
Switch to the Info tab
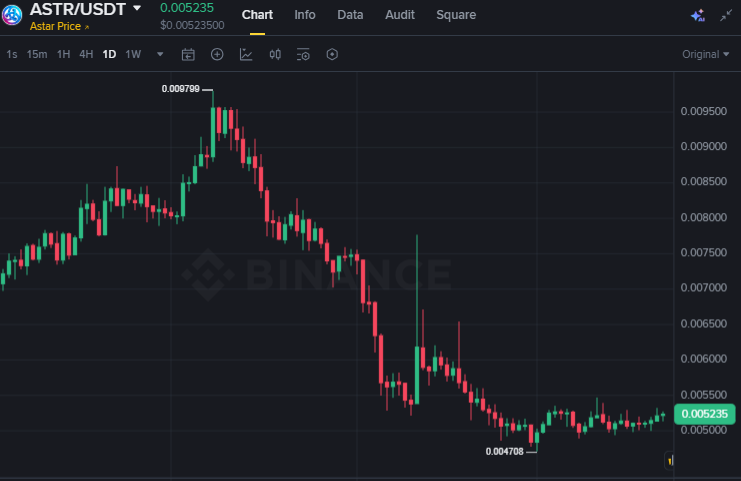[305, 15]
